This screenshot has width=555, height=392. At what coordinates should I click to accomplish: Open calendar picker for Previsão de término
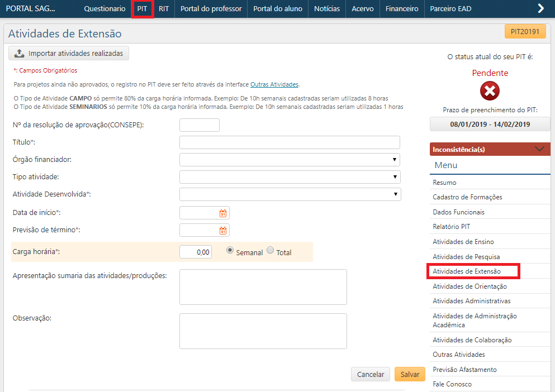(x=223, y=230)
